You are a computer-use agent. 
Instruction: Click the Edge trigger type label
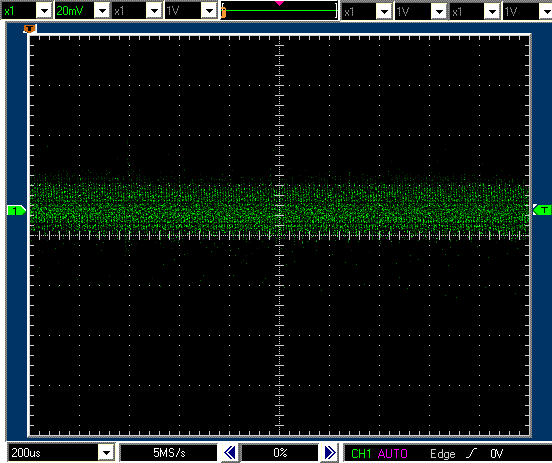tap(443, 453)
